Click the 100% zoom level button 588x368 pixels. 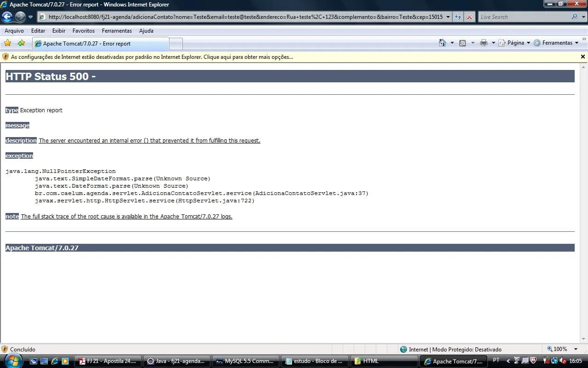(557, 349)
